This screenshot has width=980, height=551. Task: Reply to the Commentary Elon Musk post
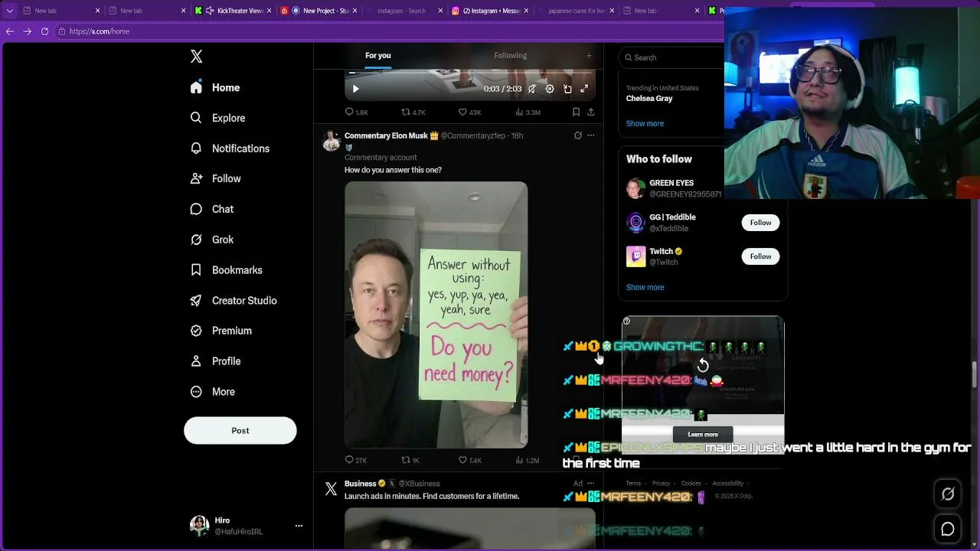[356, 460]
